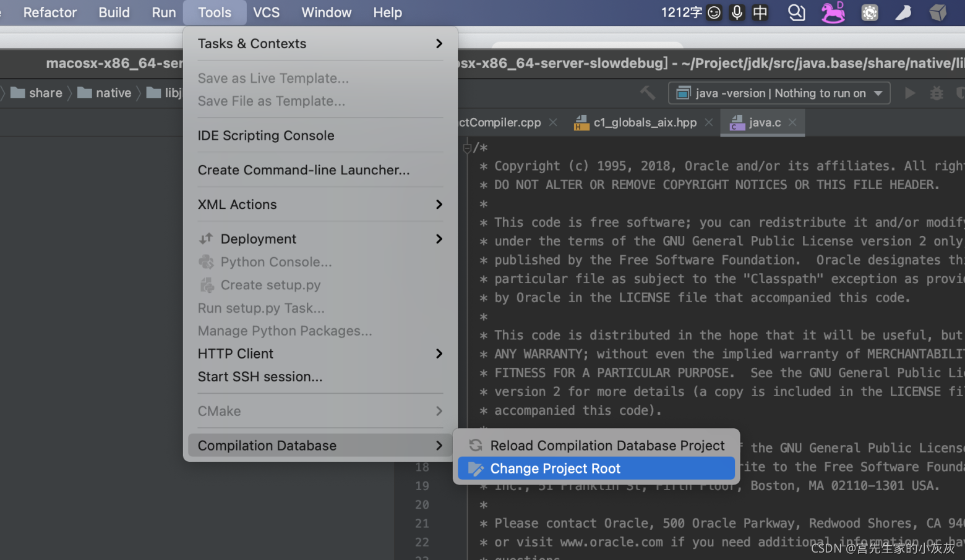Click the Copyright 1995, 2018 comment line
The height and width of the screenshot is (560, 965).
coord(722,166)
